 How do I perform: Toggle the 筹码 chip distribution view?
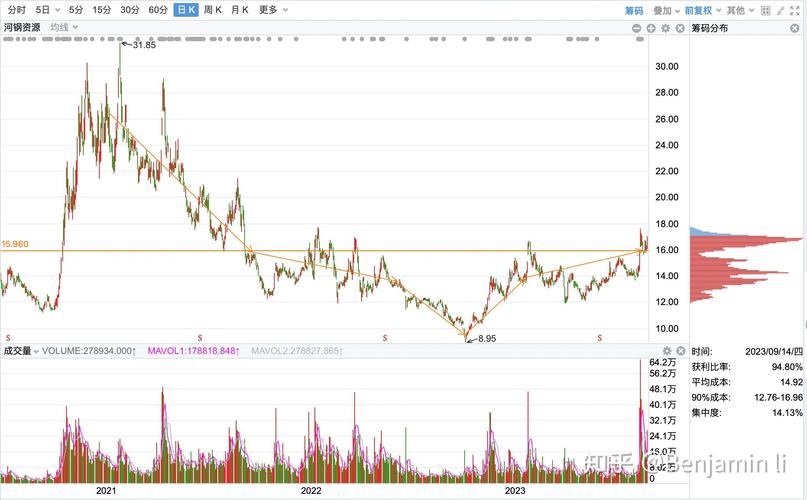click(x=634, y=10)
